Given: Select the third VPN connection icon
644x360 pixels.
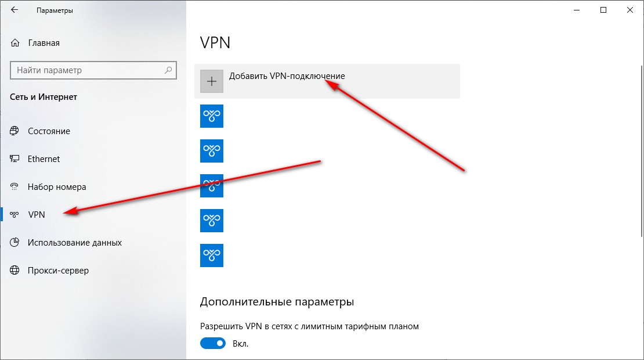Looking at the screenshot, I should pyautogui.click(x=212, y=186).
